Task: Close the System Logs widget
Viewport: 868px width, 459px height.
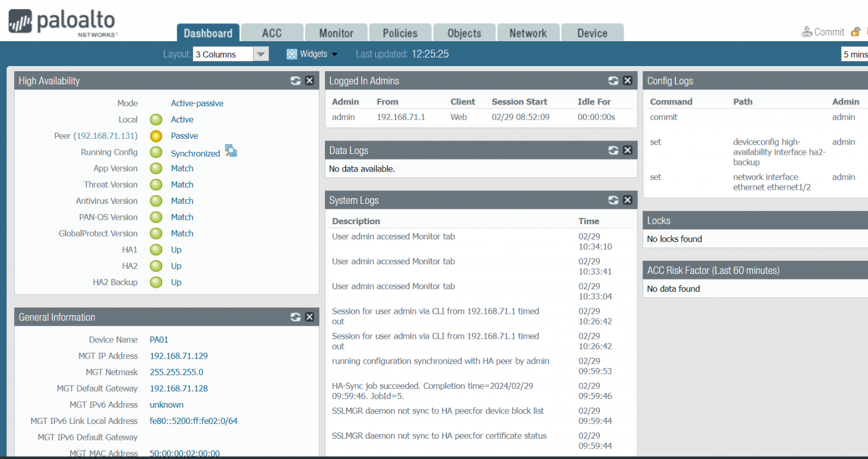Action: (x=627, y=199)
